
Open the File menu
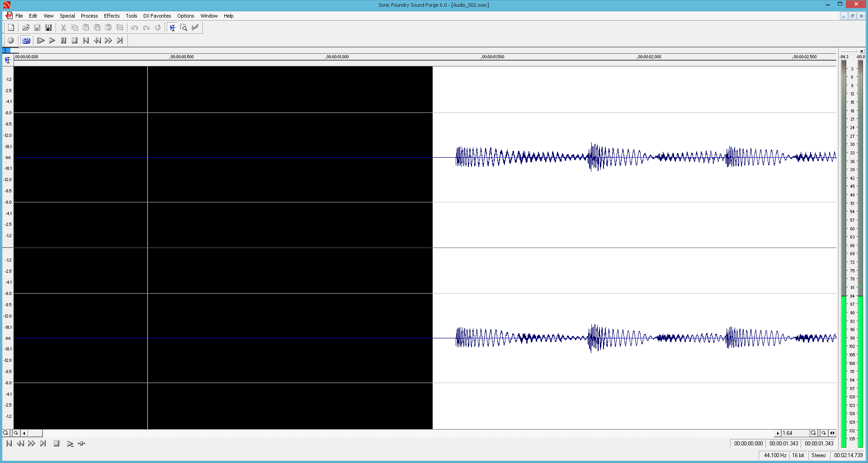click(19, 16)
